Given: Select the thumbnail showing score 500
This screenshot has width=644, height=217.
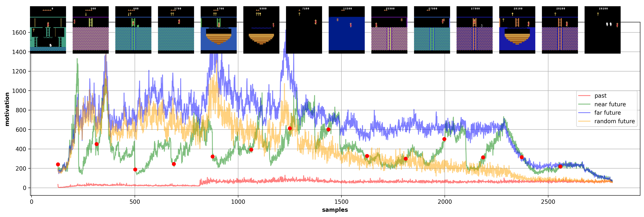Looking at the screenshot, I should (x=90, y=30).
